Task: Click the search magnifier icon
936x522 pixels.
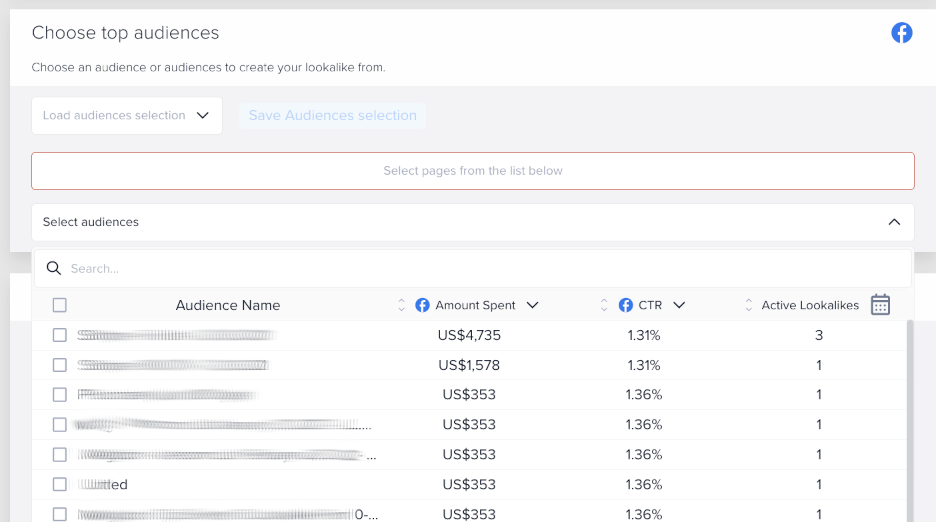Action: (x=55, y=269)
